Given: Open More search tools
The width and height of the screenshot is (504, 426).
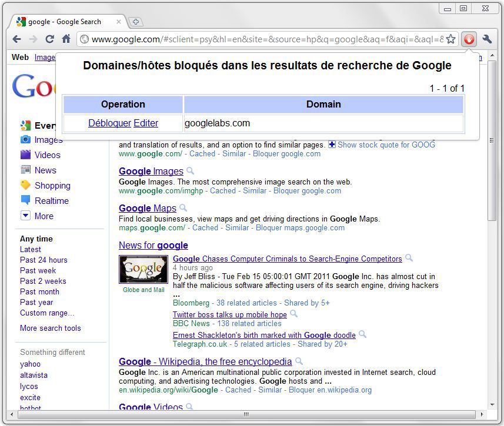Looking at the screenshot, I should click(x=51, y=328).
